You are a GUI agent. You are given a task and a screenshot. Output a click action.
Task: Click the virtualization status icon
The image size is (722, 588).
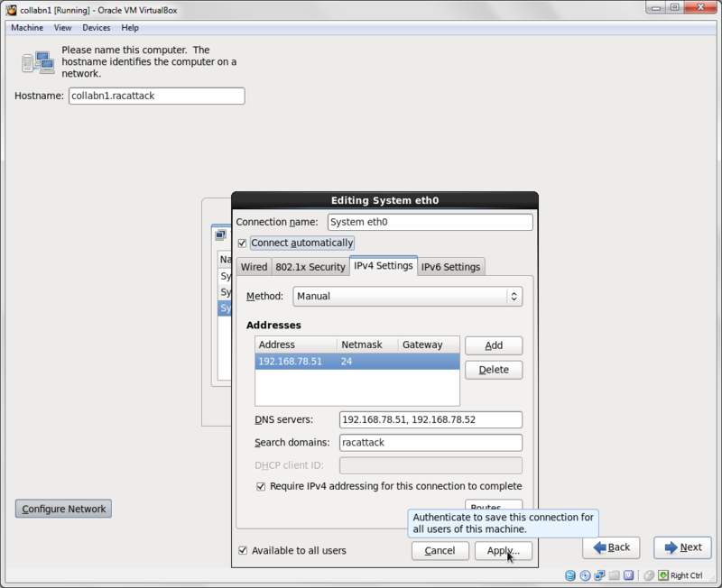tap(628, 575)
